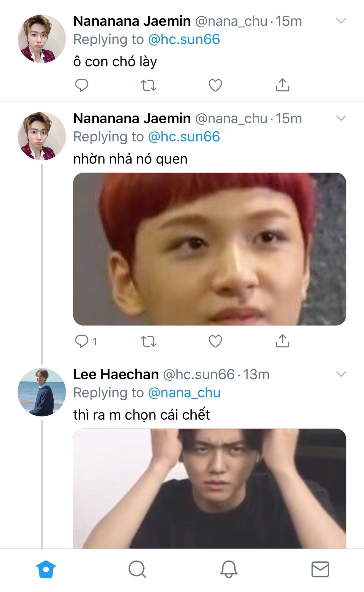Open the Messages envelope tab

[320, 569]
